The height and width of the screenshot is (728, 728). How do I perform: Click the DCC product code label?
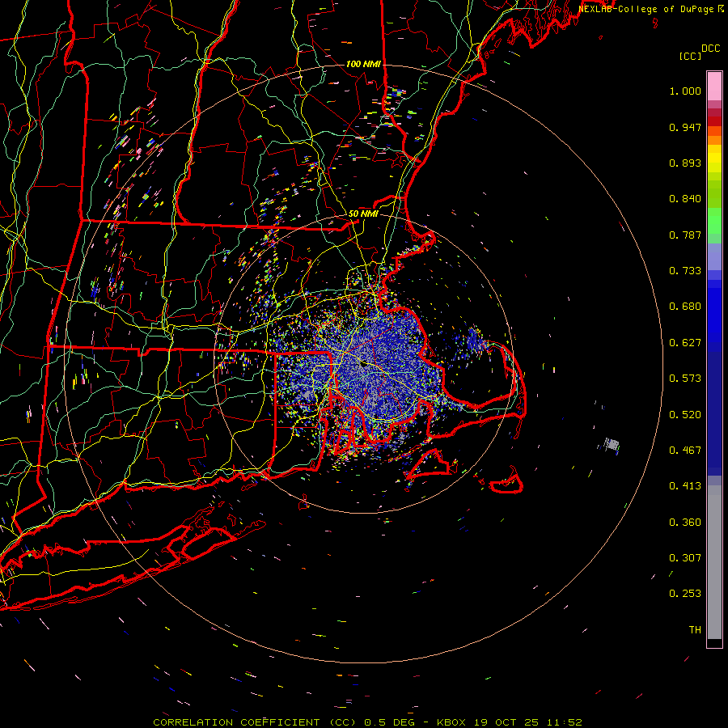[711, 49]
